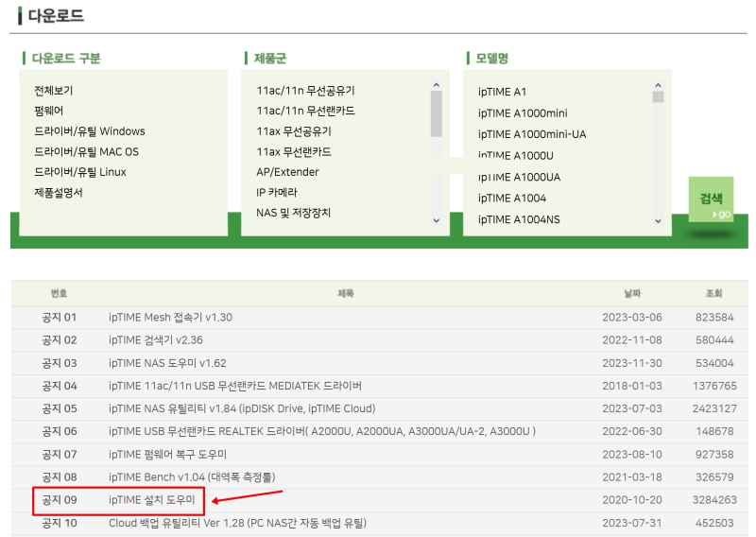Open ipTIME NAS 도우미 v1.62 post
The image size is (756, 537).
coord(167,363)
